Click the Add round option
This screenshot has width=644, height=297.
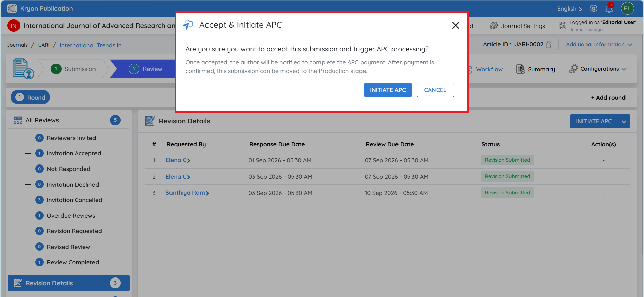pyautogui.click(x=608, y=98)
